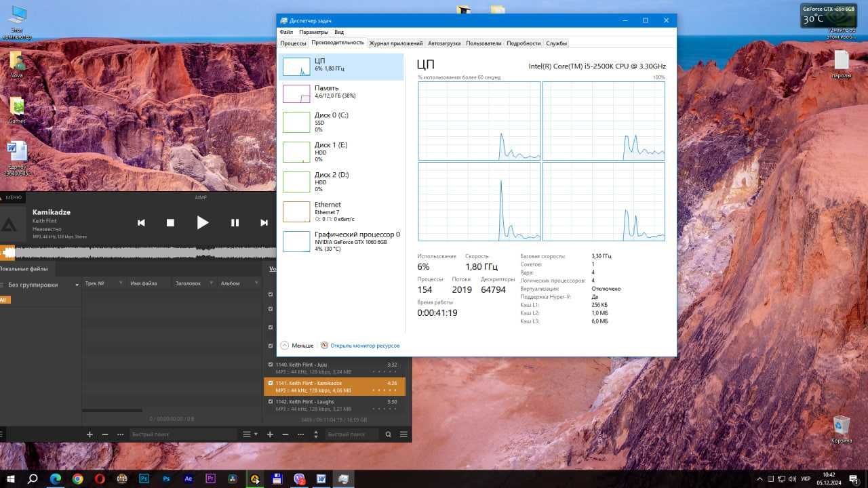Switch to the Пользователи tab
The image size is (868, 488).
coord(484,43)
